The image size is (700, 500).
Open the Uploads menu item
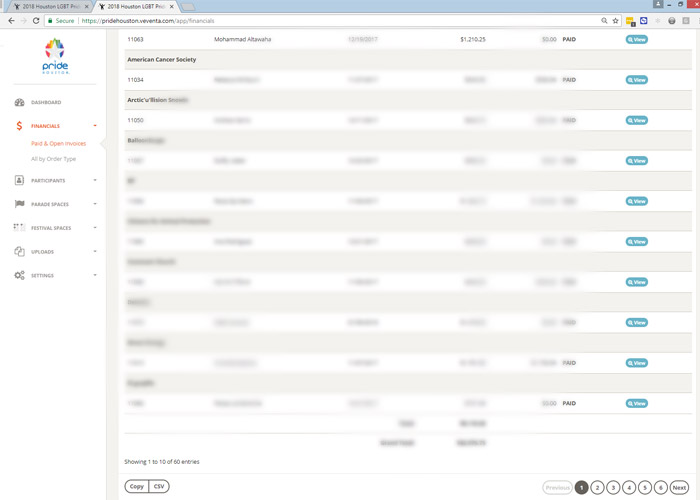42,252
